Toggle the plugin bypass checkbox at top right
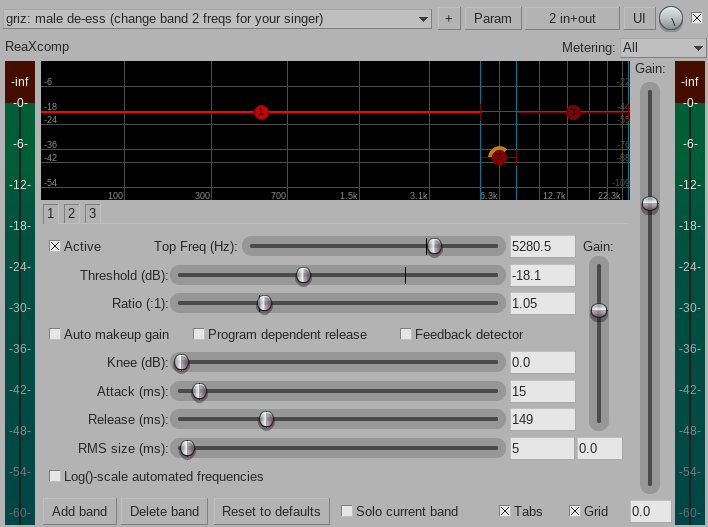 697,17
